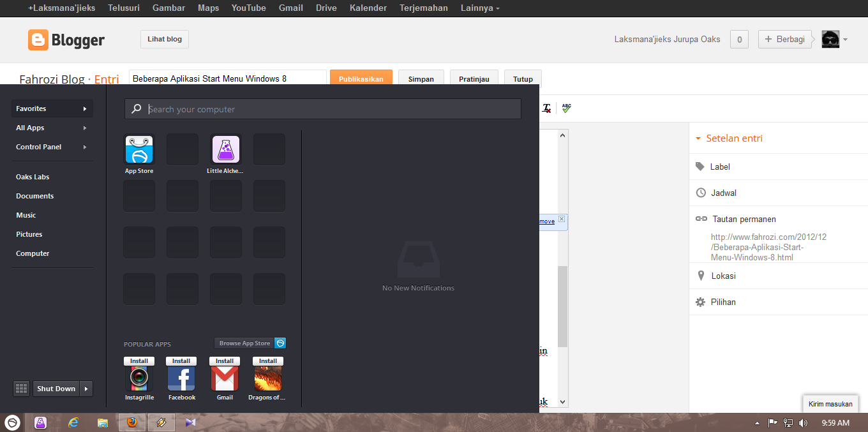Click the Blogger logo
The height and width of the screenshot is (432, 868).
66,40
